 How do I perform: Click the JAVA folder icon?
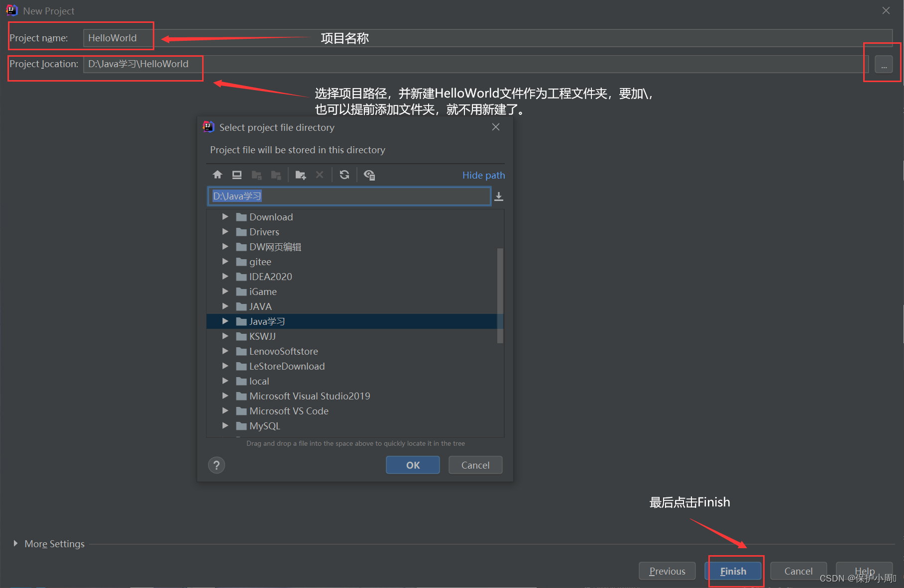coord(241,306)
